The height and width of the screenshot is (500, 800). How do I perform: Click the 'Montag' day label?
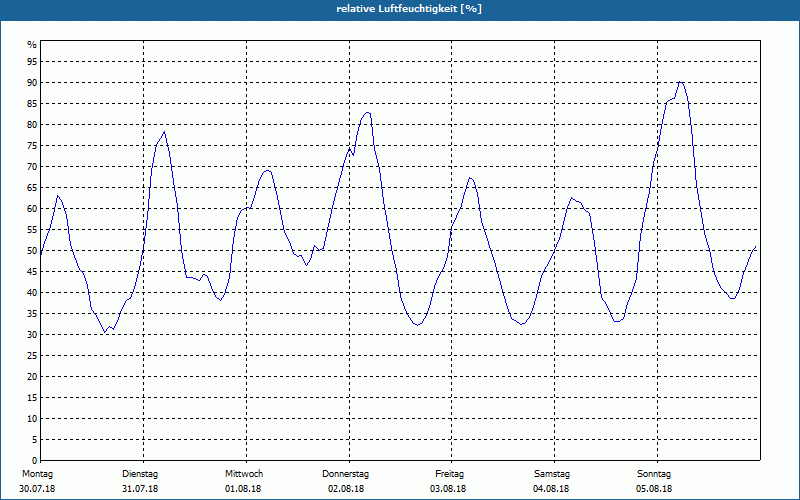[x=37, y=474]
